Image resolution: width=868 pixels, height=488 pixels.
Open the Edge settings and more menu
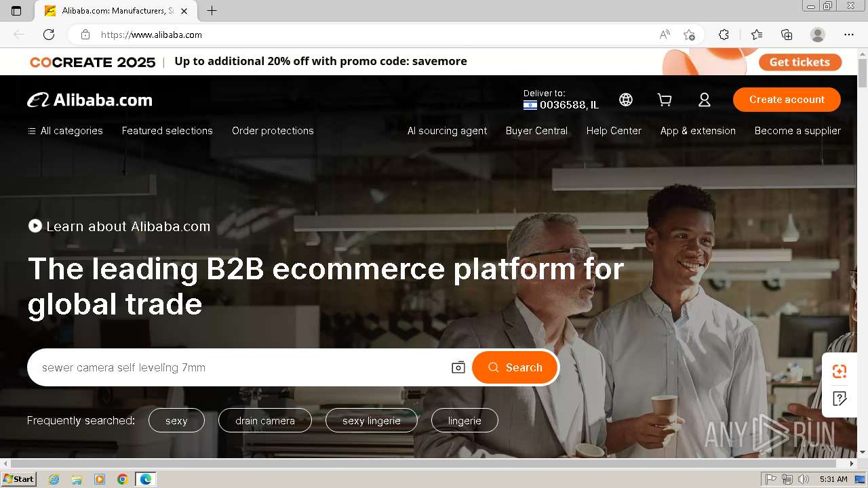coord(849,35)
